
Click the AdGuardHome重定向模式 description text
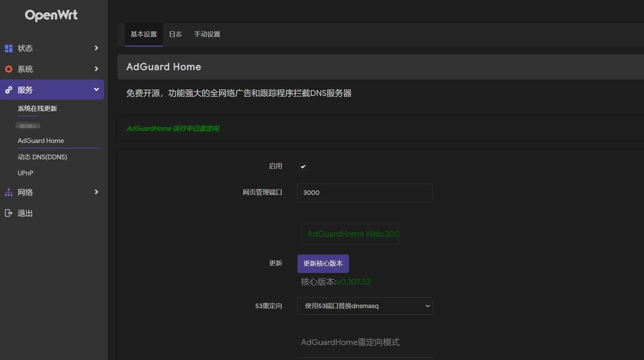click(x=350, y=342)
